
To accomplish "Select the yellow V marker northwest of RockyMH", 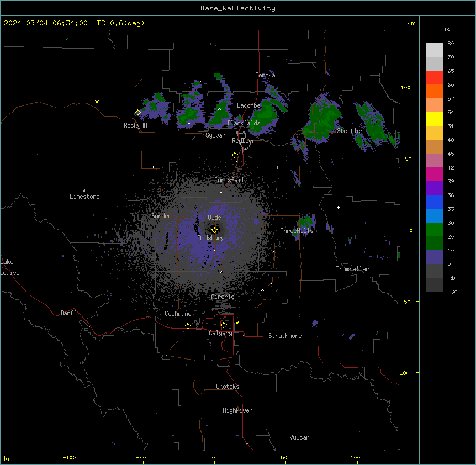I will [x=97, y=102].
